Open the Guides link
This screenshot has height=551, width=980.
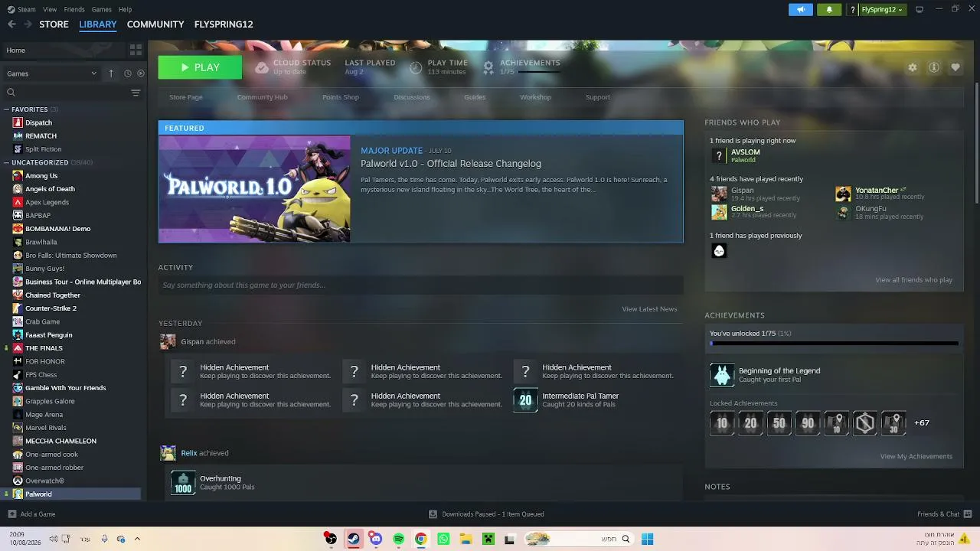(x=475, y=97)
